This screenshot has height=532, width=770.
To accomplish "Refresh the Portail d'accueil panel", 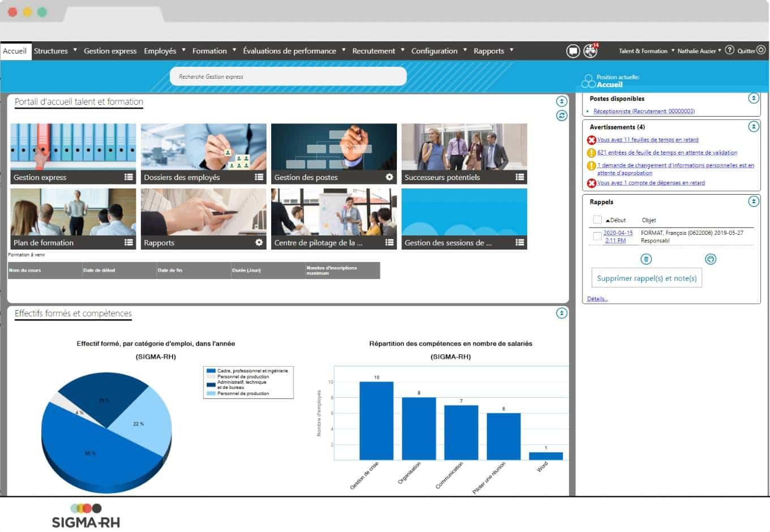I will 562,115.
